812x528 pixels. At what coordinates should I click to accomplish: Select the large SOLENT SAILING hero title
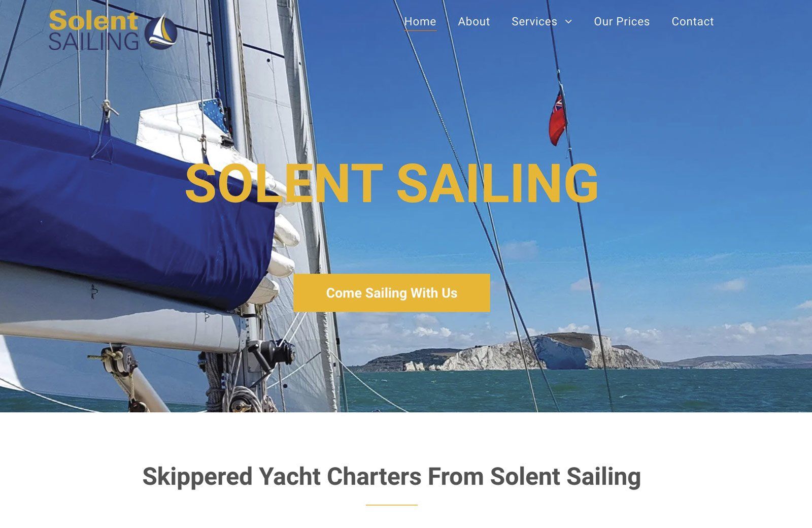click(392, 183)
